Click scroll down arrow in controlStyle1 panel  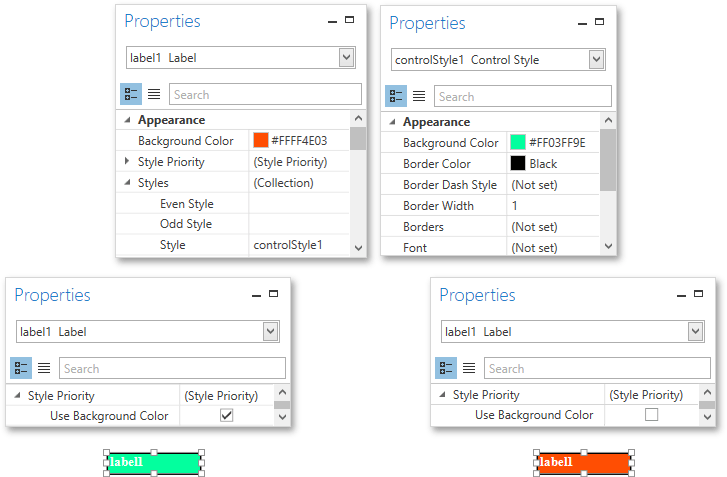[x=609, y=246]
